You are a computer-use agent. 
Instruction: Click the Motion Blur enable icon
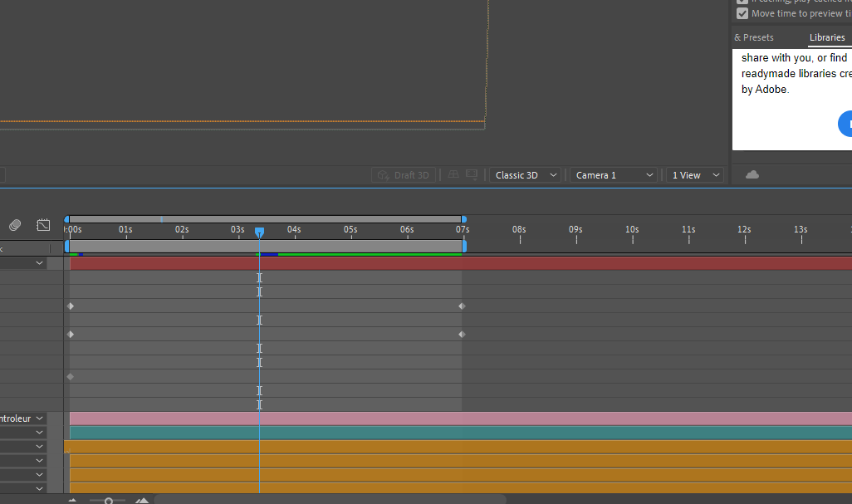coord(15,225)
